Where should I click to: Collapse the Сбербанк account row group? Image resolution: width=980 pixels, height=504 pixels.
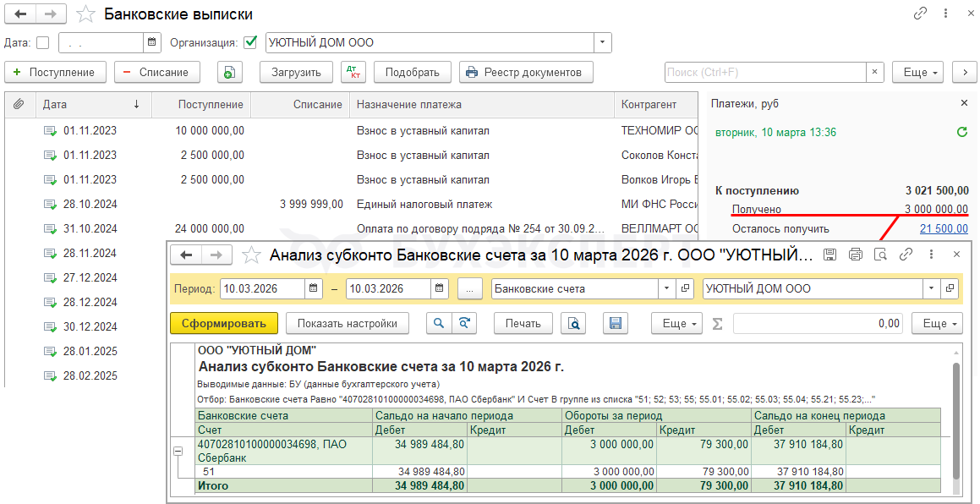tap(178, 452)
